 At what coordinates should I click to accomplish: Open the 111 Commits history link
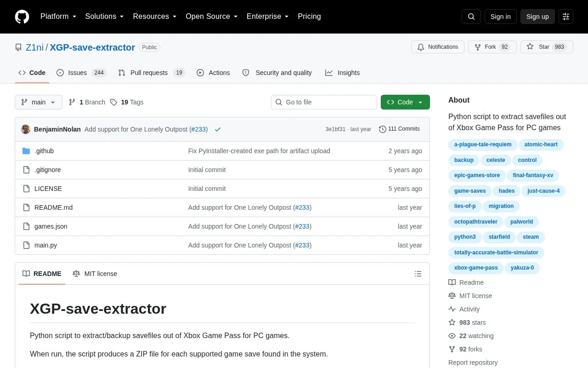pyautogui.click(x=399, y=129)
